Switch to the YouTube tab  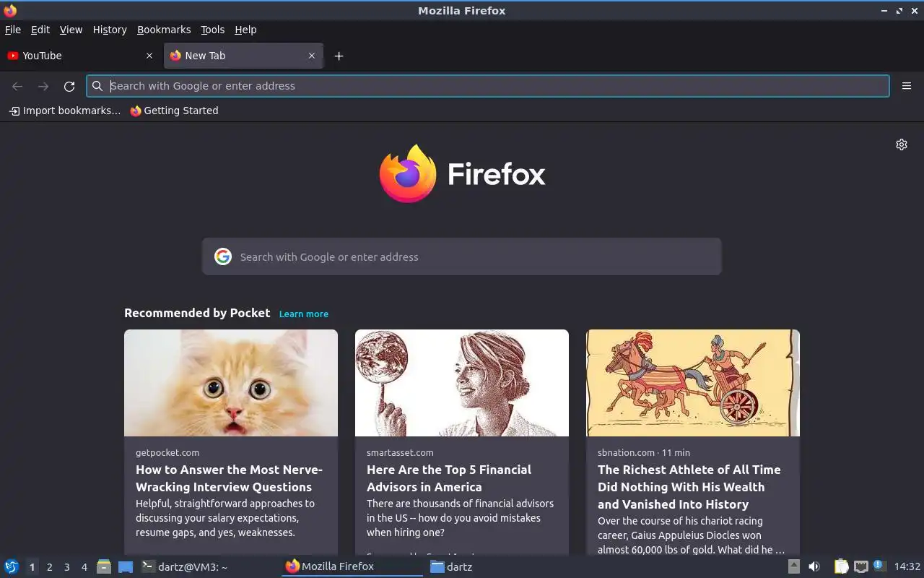[81, 56]
